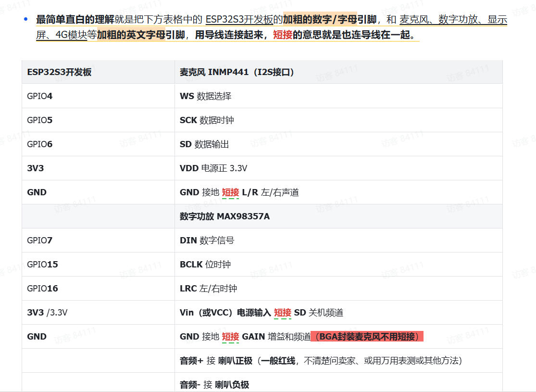Image resolution: width=536 pixels, height=392 pixels.
Task: Click the highlighted 加粗的数字/字母 phrase
Action: tap(320, 20)
